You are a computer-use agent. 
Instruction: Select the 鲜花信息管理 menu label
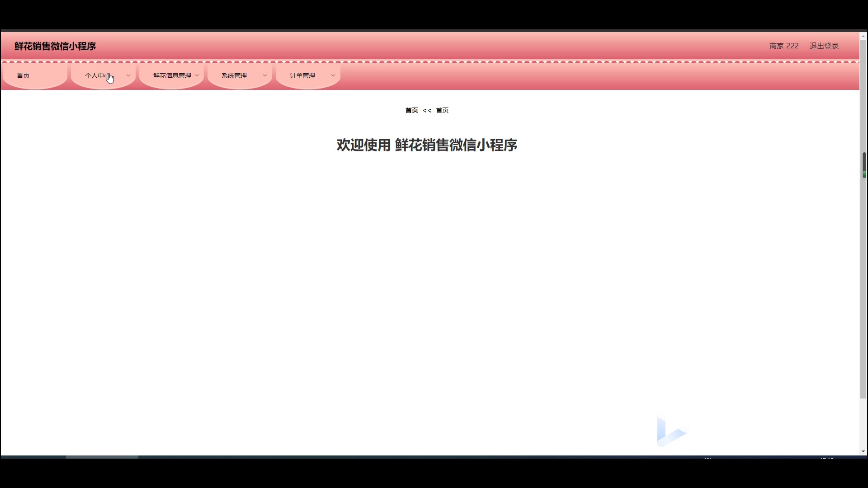(x=172, y=75)
